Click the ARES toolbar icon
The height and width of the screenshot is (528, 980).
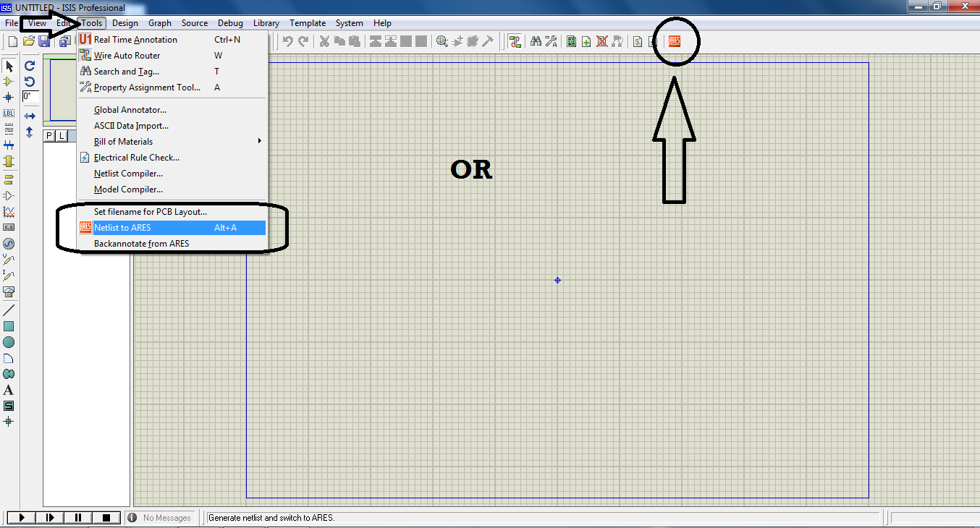[x=675, y=41]
